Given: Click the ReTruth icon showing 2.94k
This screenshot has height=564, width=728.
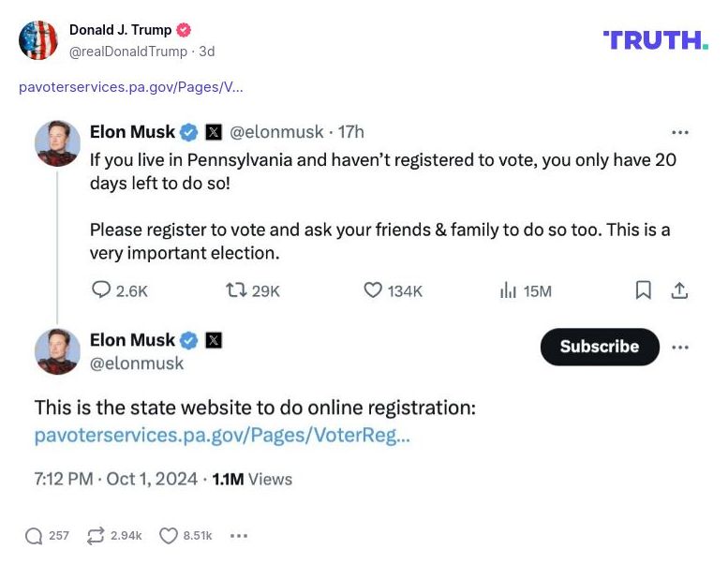Looking at the screenshot, I should (95, 536).
